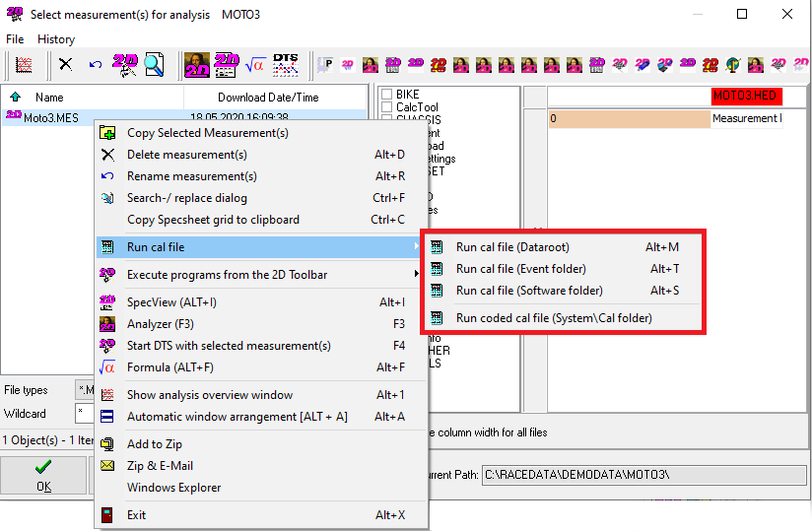Open the History menu

point(56,39)
